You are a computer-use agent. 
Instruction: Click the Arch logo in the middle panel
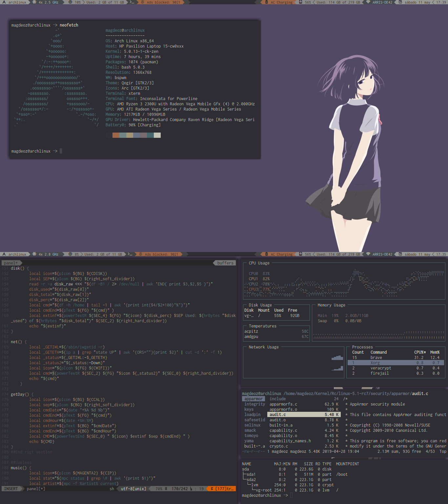[4, 254]
